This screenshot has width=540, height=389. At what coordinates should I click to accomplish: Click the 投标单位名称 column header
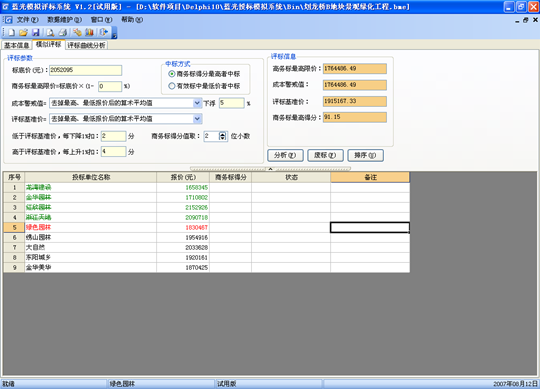pos(91,177)
